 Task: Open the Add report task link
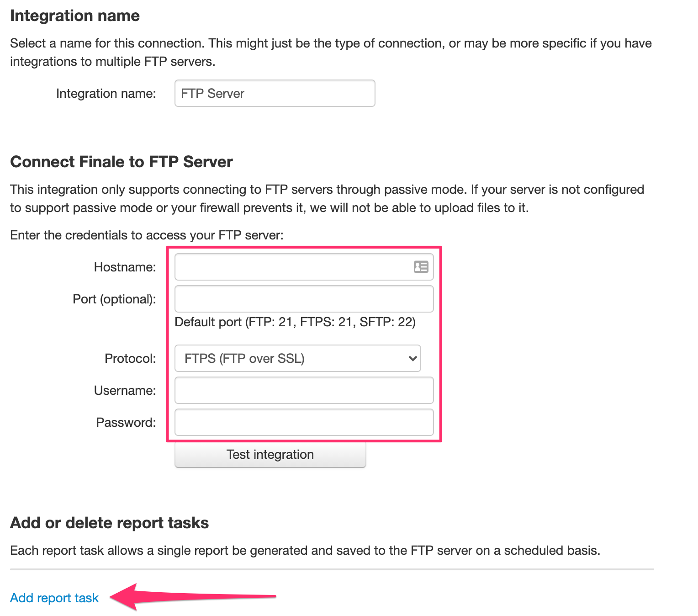(54, 598)
